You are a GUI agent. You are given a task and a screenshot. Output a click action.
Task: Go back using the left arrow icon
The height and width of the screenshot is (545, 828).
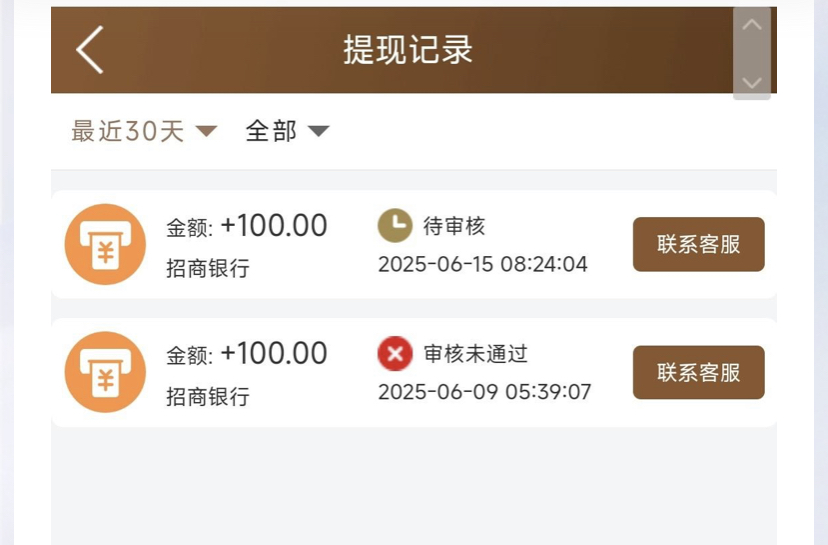pos(90,50)
